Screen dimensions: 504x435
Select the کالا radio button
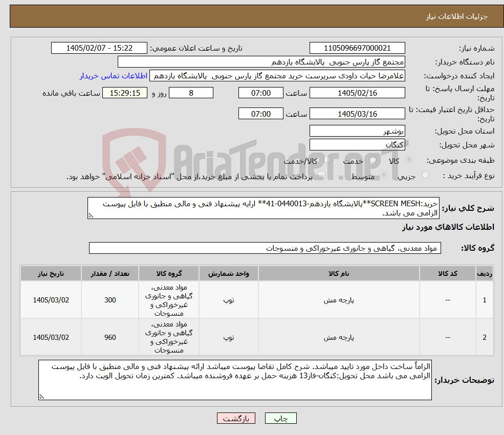[409, 160]
